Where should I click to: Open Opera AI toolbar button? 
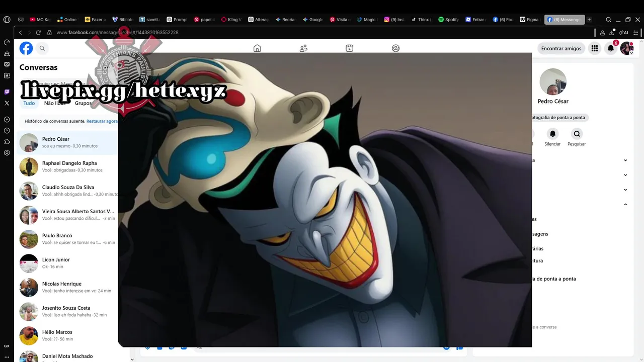click(x=624, y=32)
